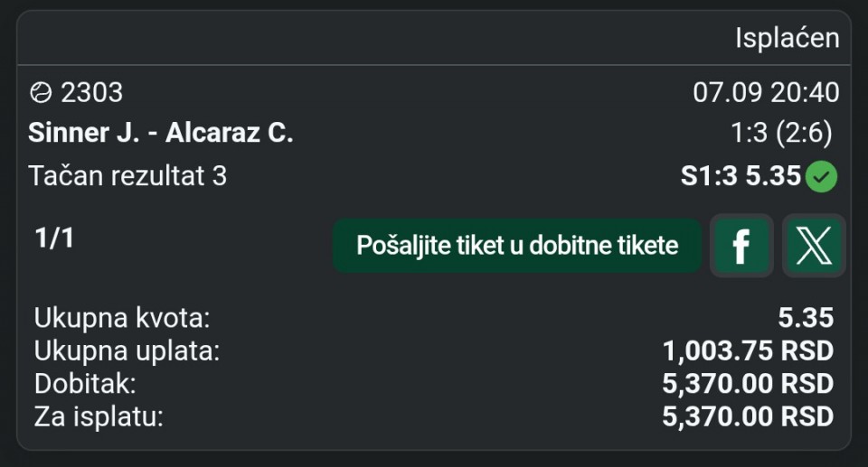868x467 pixels.
Task: Click the match date 07.09 20:40
Action: pos(766,92)
